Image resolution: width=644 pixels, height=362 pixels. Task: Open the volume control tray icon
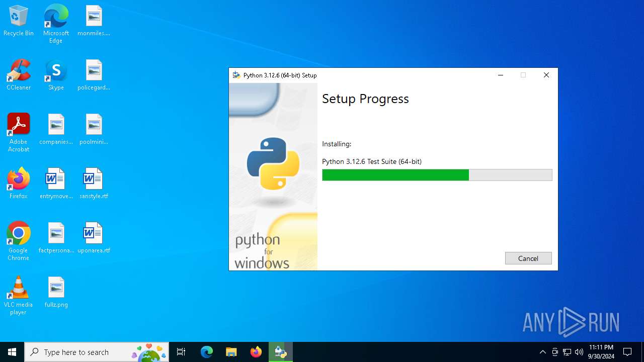point(579,352)
